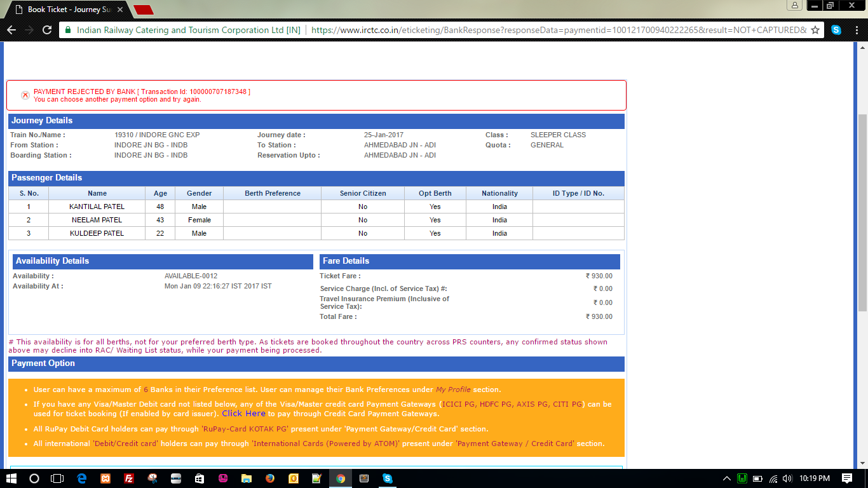Reload the IRCTC page

click(x=46, y=30)
